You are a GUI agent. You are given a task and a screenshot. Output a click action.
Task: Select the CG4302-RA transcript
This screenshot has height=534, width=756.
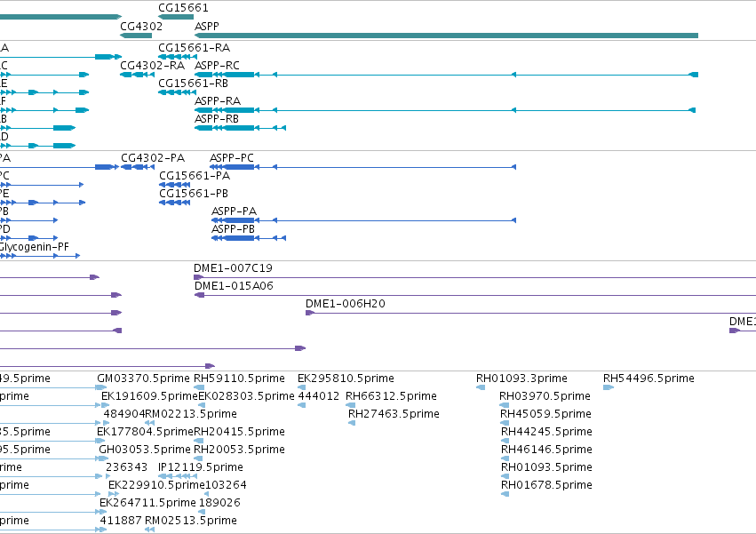[x=138, y=75]
